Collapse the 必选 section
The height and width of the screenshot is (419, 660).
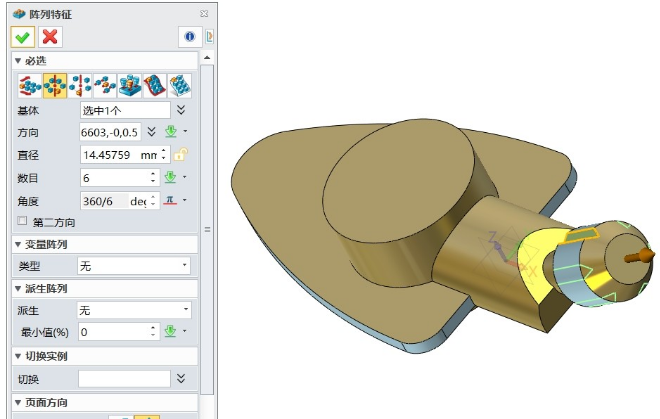(x=18, y=61)
